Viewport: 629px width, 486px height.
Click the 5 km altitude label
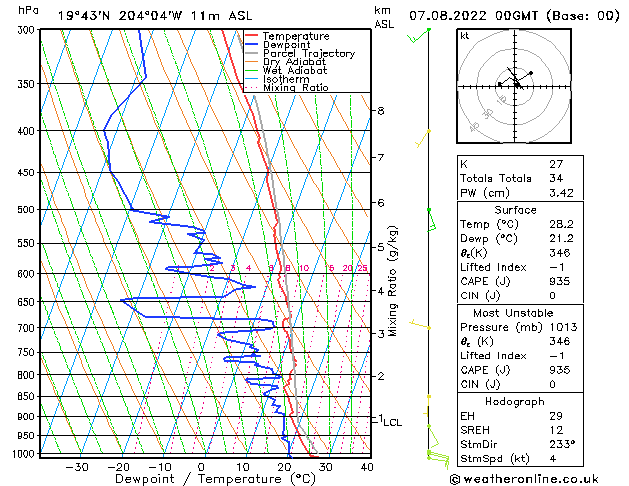tap(381, 247)
